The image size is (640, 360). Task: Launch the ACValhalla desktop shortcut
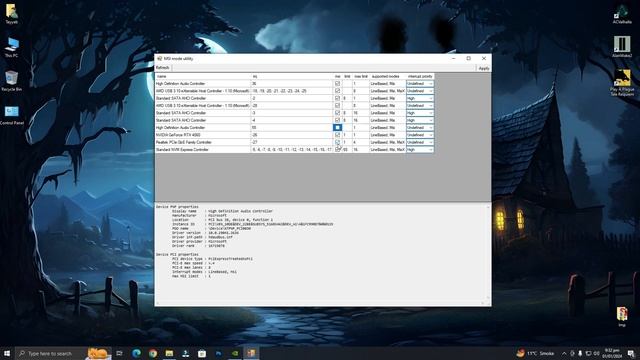tap(622, 14)
